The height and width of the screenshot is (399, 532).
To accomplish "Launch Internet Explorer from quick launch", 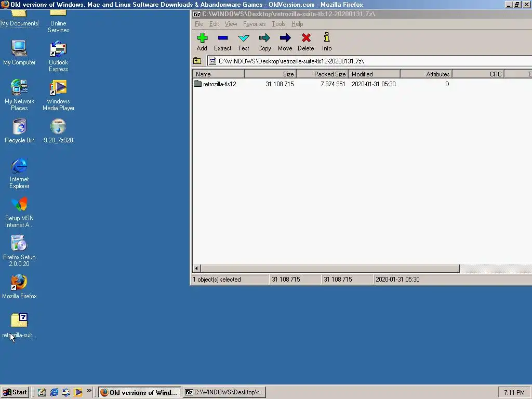I will (54, 392).
